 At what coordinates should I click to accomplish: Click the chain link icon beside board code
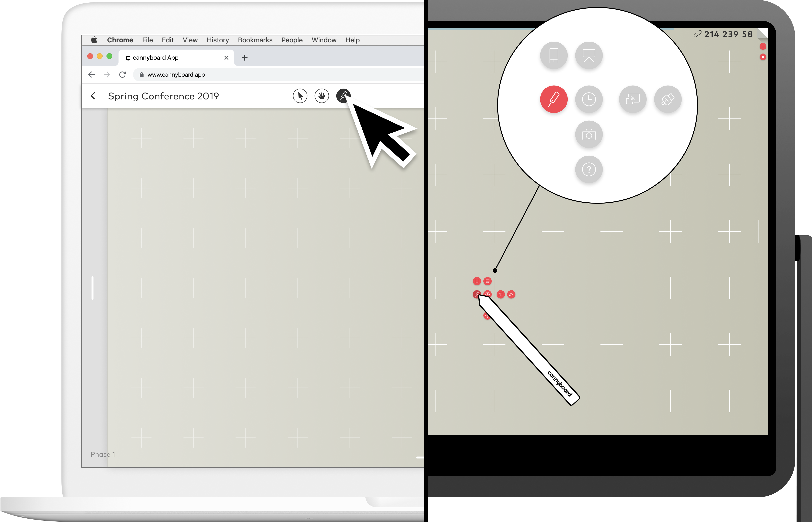click(x=697, y=34)
